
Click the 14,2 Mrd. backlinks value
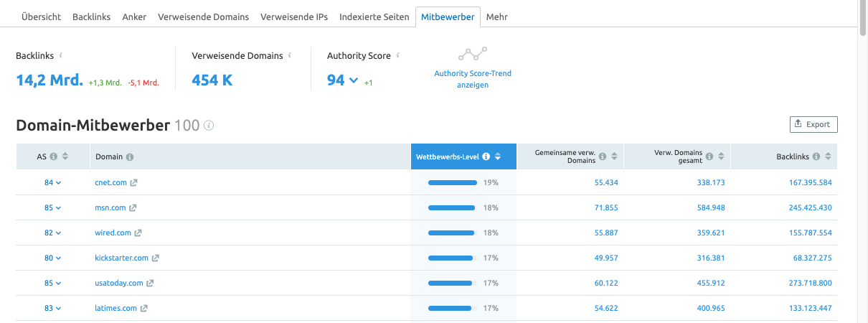pos(49,80)
